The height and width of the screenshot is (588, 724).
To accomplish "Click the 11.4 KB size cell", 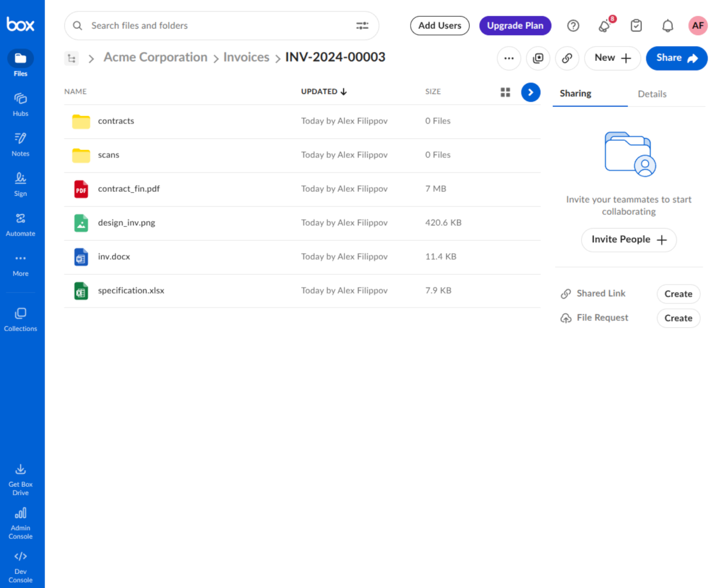I will (441, 257).
